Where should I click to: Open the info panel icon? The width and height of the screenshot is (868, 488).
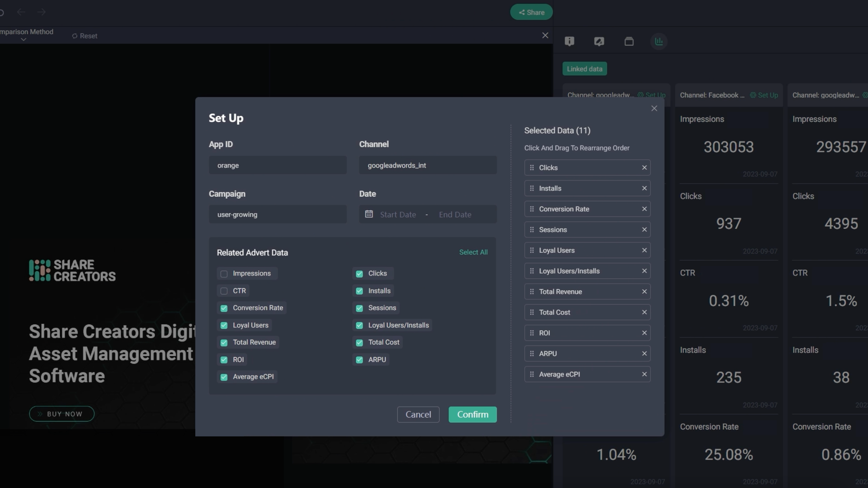tap(569, 41)
